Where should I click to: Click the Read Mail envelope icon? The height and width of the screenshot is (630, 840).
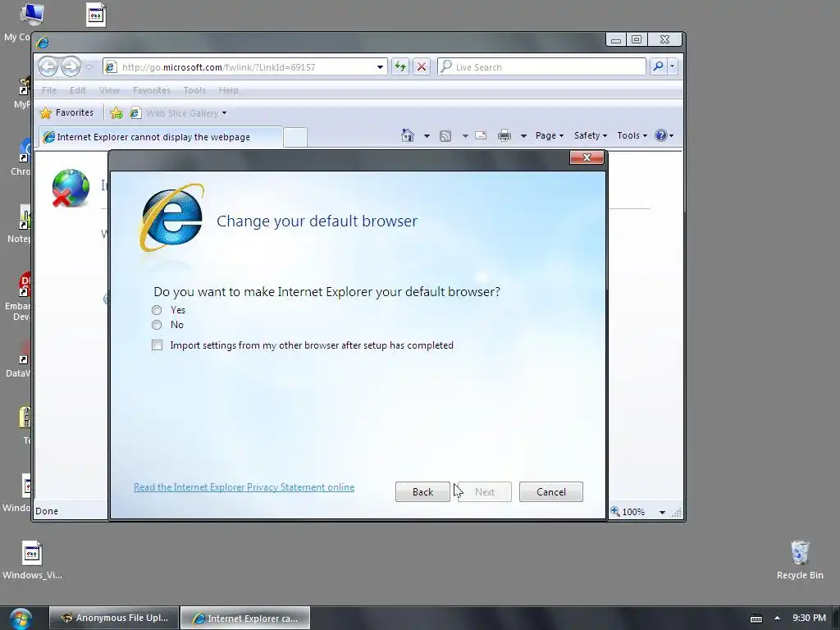[481, 135]
